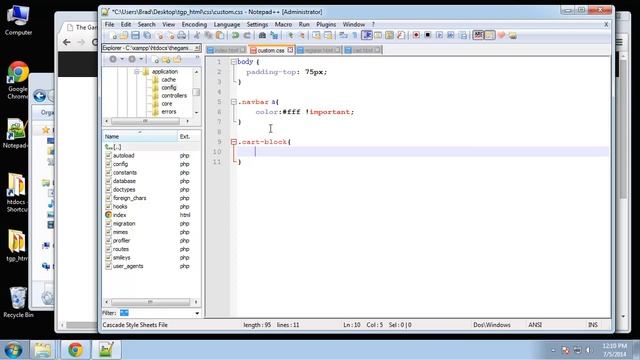
Task: Click the Save Macro toolbar icon
Action: tap(462, 36)
